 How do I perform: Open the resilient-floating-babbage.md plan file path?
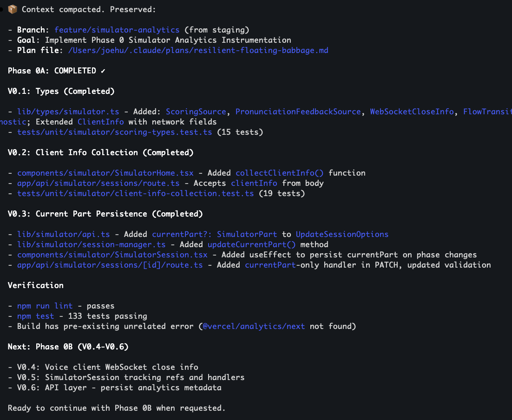point(198,50)
